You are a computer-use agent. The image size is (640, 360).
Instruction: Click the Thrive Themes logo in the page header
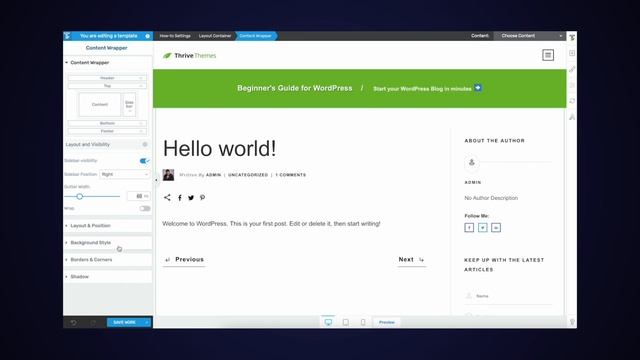(x=190, y=56)
